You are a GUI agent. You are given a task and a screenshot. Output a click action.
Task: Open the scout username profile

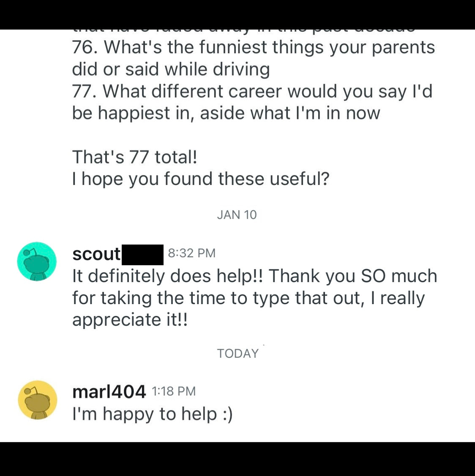point(96,254)
